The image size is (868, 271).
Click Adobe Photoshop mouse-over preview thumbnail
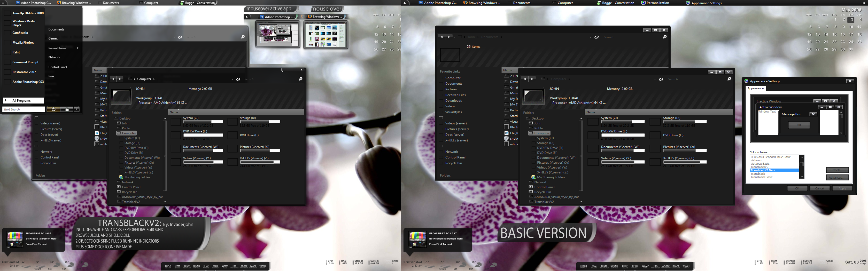278,34
